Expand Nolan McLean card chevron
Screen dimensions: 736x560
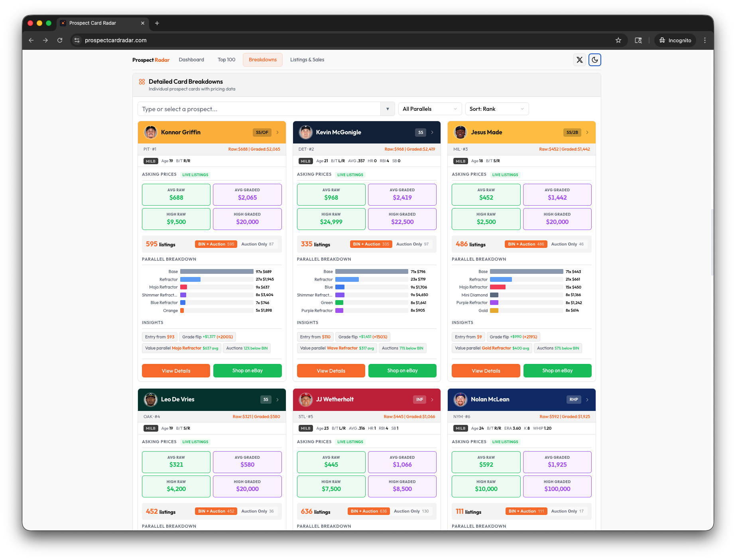(x=587, y=399)
